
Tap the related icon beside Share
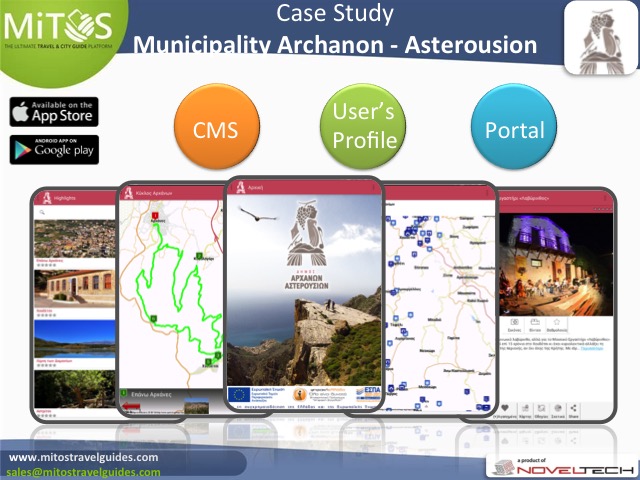pos(558,410)
